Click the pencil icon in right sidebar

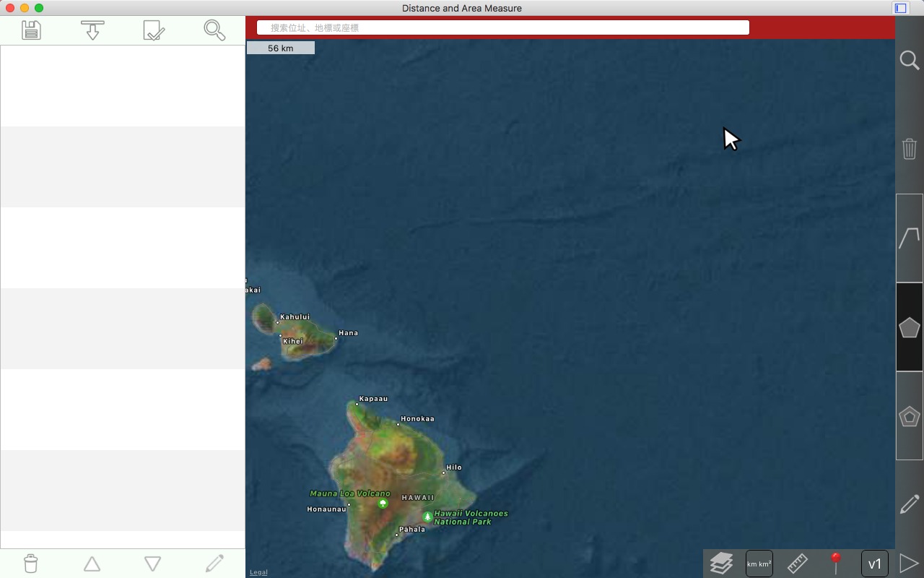tap(910, 504)
